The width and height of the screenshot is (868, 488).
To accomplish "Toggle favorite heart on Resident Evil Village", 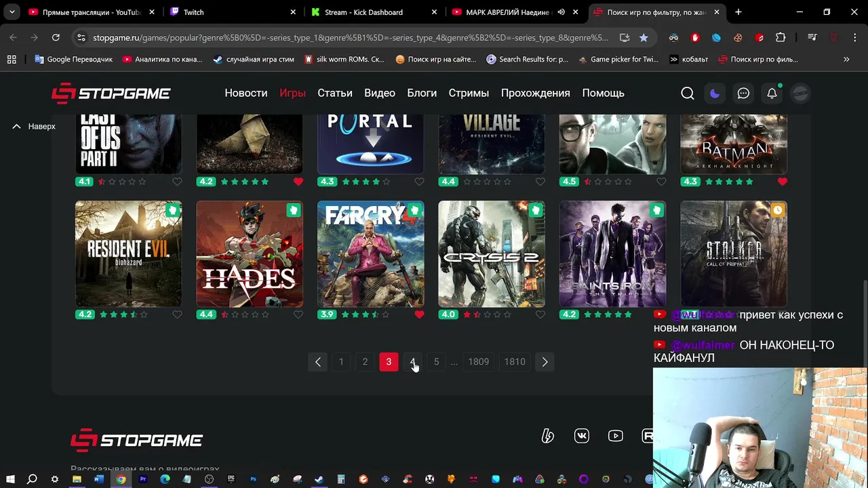I will (x=540, y=182).
